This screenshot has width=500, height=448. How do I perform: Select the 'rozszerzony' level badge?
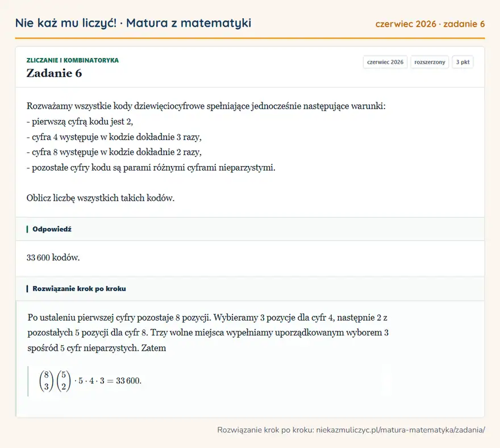pos(430,62)
